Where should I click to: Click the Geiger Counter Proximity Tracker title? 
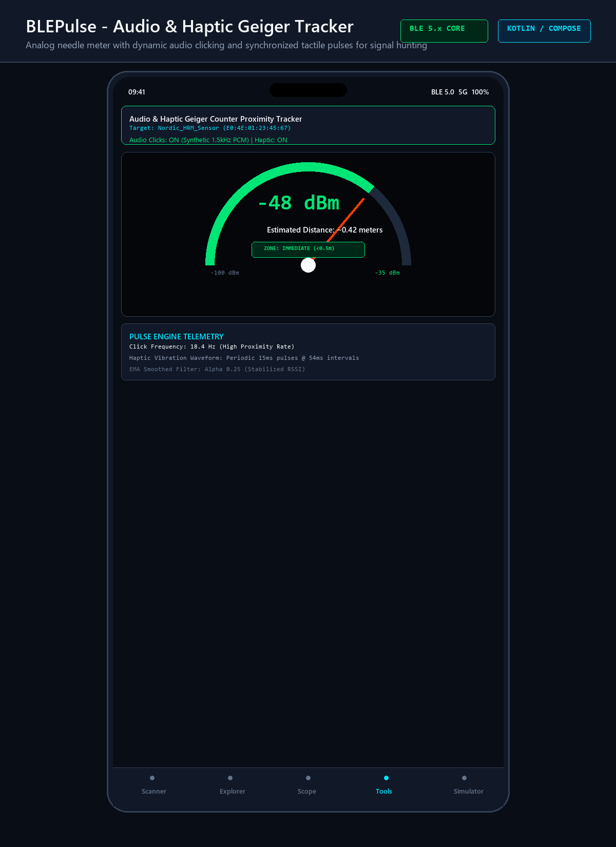(x=216, y=119)
